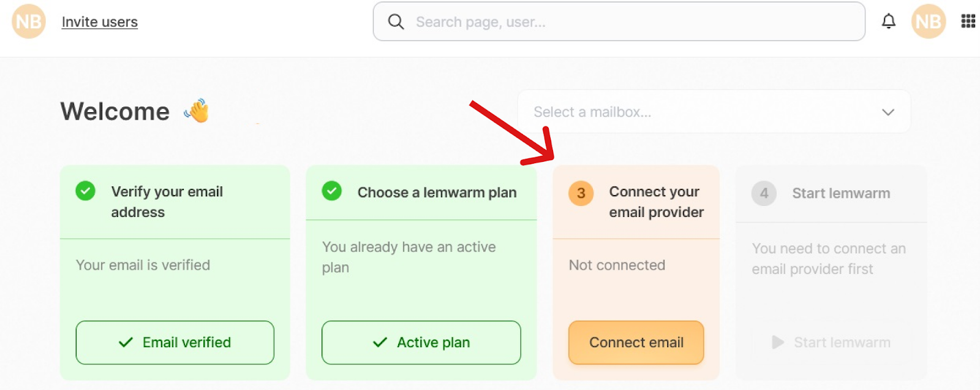Click the Email verified button

pos(175,342)
